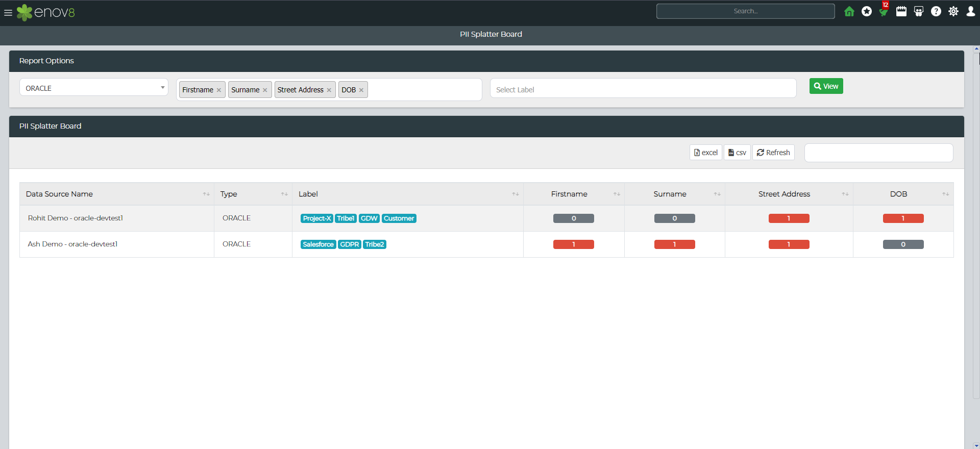Open the ORACLE data source type dropdown
This screenshot has height=449, width=980.
pyautogui.click(x=94, y=88)
